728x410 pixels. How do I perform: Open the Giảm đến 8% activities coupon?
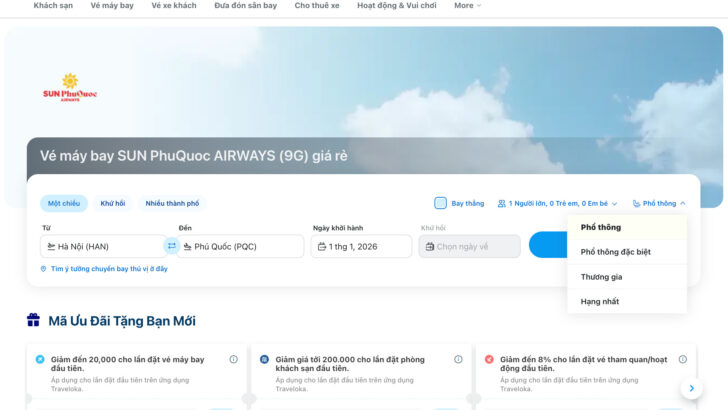click(x=585, y=375)
